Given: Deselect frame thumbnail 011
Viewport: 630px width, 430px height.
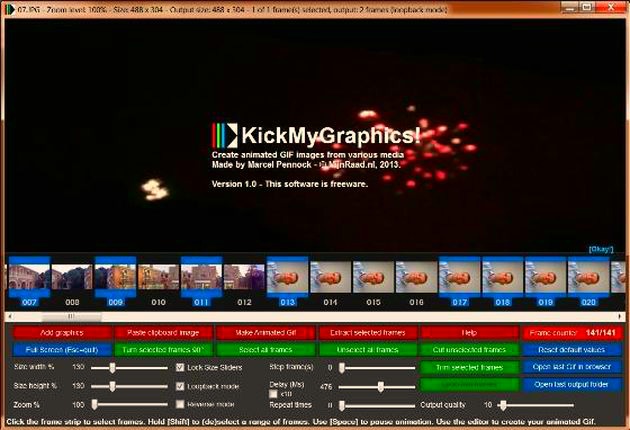Looking at the screenshot, I should (201, 277).
